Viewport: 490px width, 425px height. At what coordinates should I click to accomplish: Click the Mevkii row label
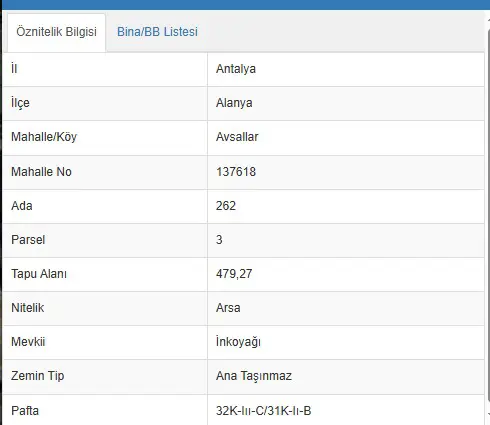pyautogui.click(x=28, y=342)
